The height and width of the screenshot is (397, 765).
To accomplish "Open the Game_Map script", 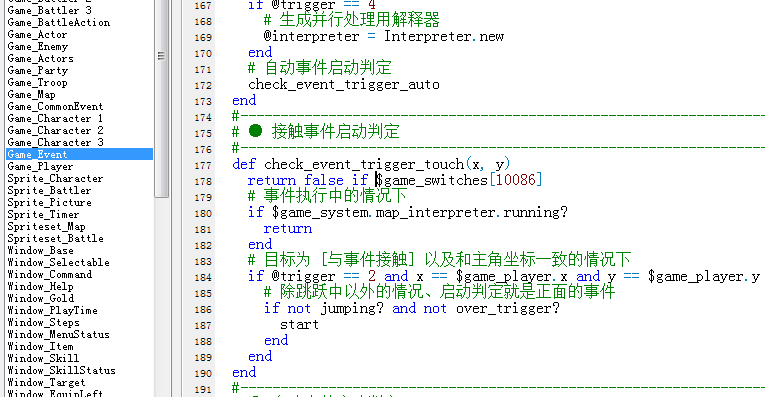I will (x=31, y=95).
